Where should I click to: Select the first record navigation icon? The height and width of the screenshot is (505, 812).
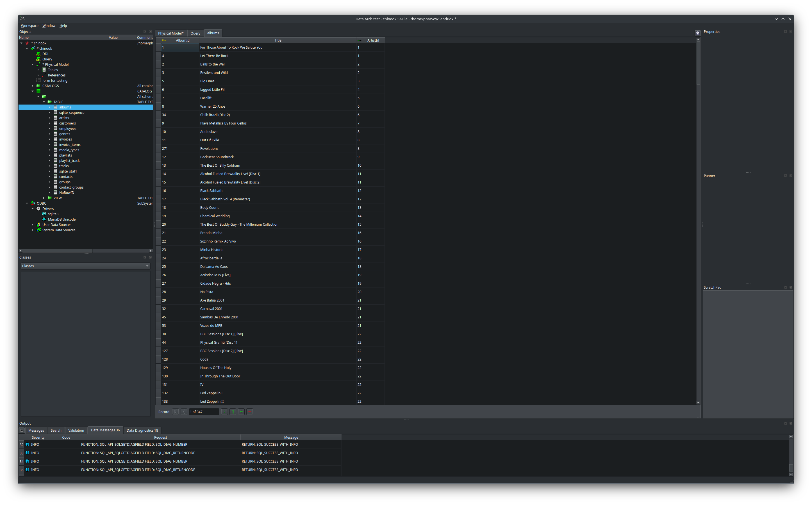coord(175,411)
